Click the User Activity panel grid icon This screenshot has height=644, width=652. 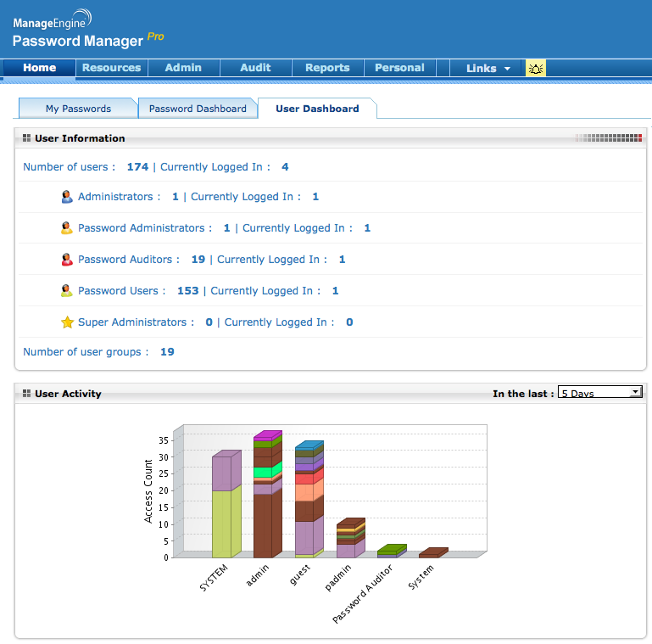point(26,394)
